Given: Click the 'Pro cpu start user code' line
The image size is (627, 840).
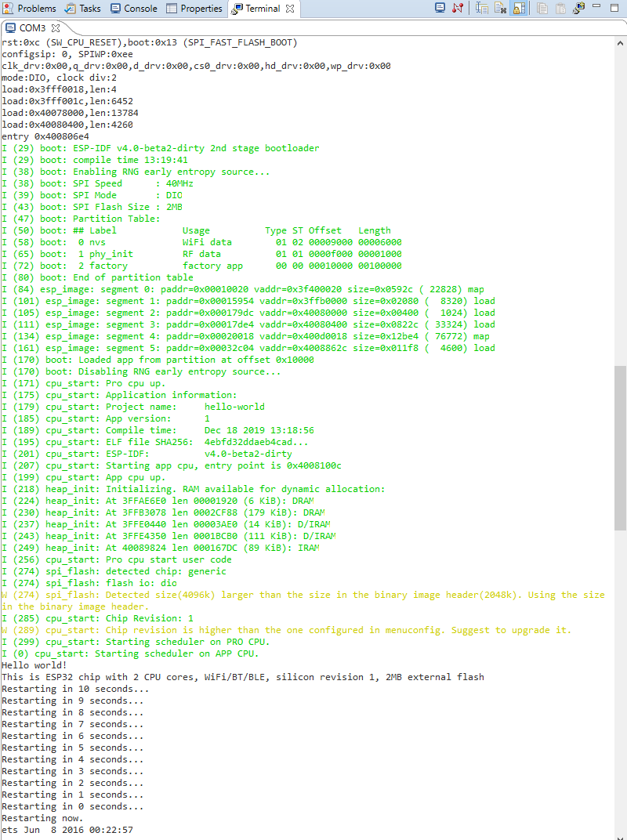Looking at the screenshot, I should point(117,559).
